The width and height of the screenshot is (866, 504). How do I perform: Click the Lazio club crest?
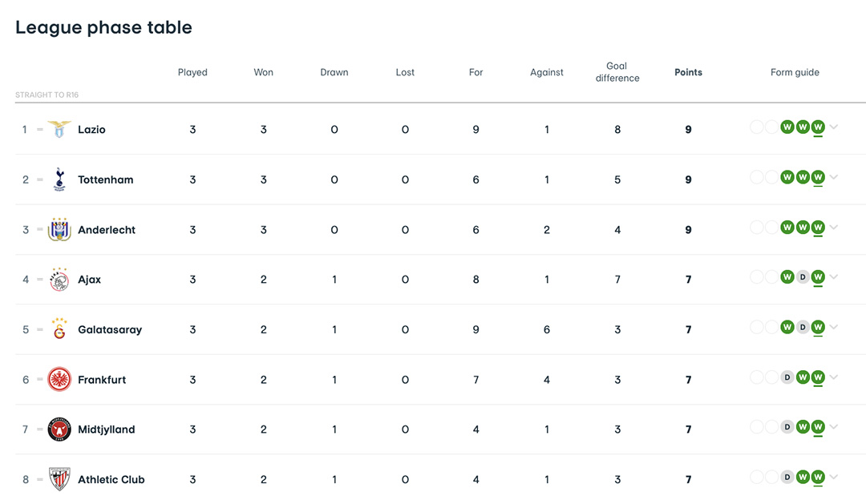coord(59,129)
